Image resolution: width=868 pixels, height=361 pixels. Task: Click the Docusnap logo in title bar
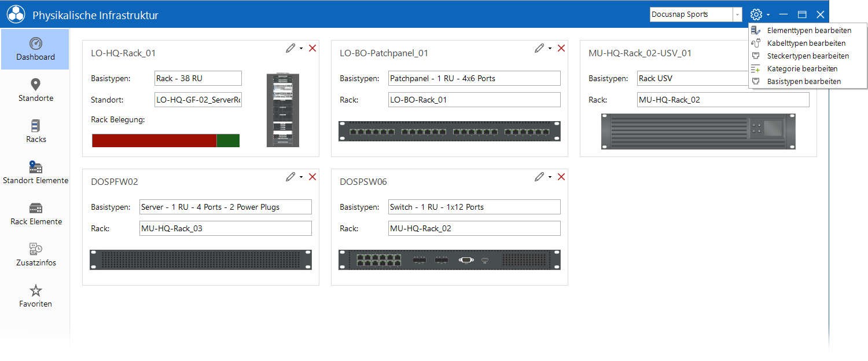pos(16,14)
